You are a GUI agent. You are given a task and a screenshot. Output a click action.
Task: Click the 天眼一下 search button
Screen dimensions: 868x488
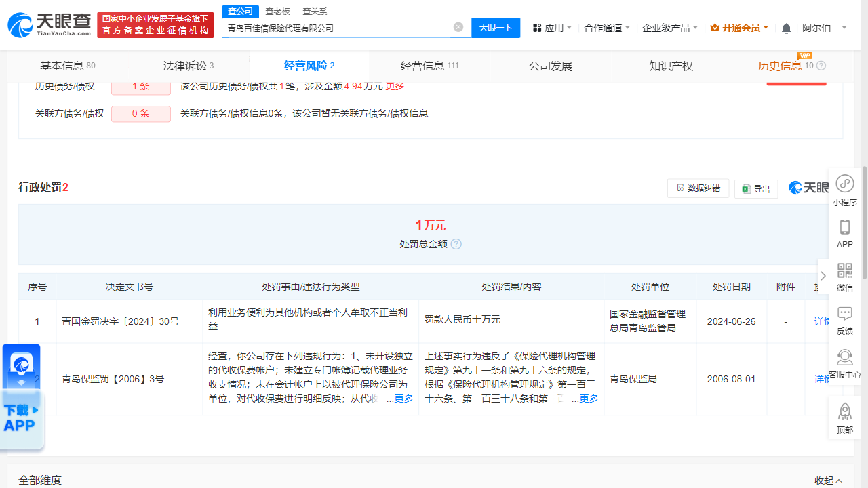[495, 28]
